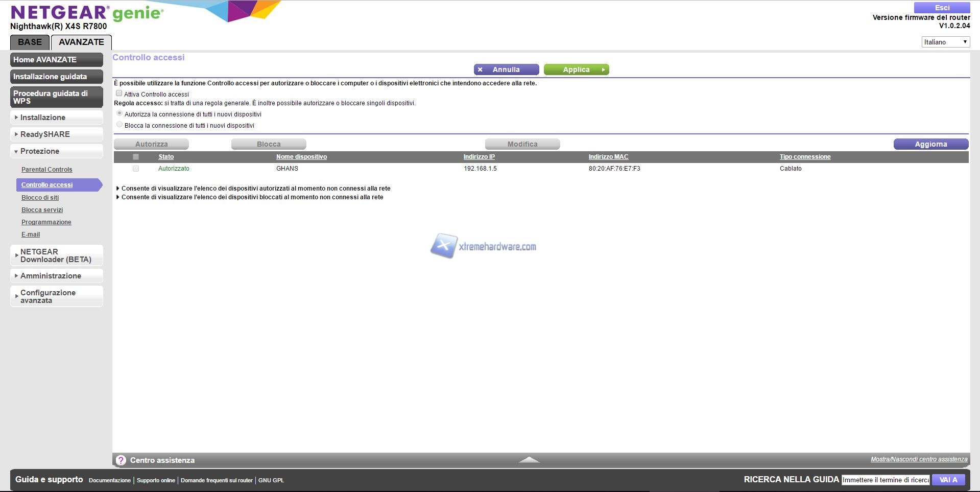Open the Italiano language dropdown
This screenshot has height=492, width=980.
945,42
